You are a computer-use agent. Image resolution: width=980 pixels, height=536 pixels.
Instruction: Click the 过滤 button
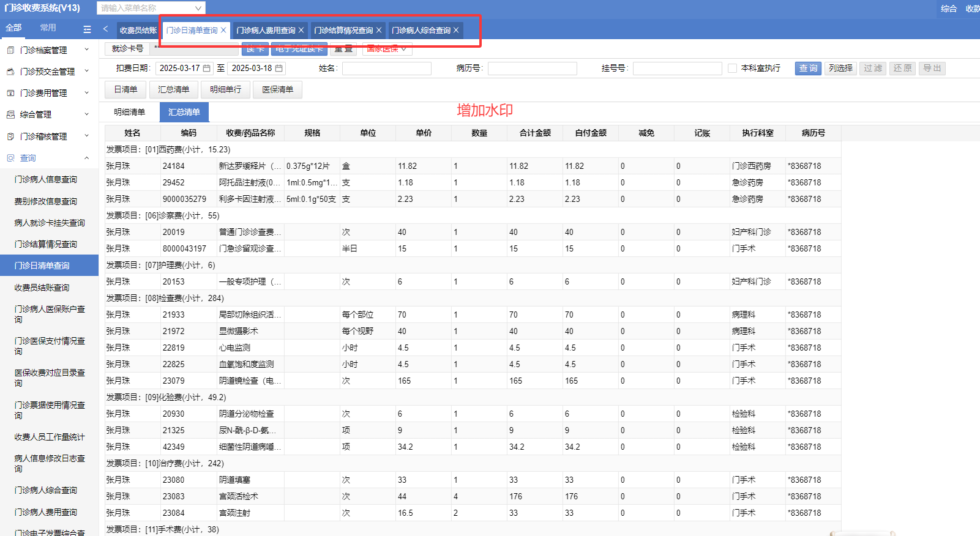click(873, 69)
